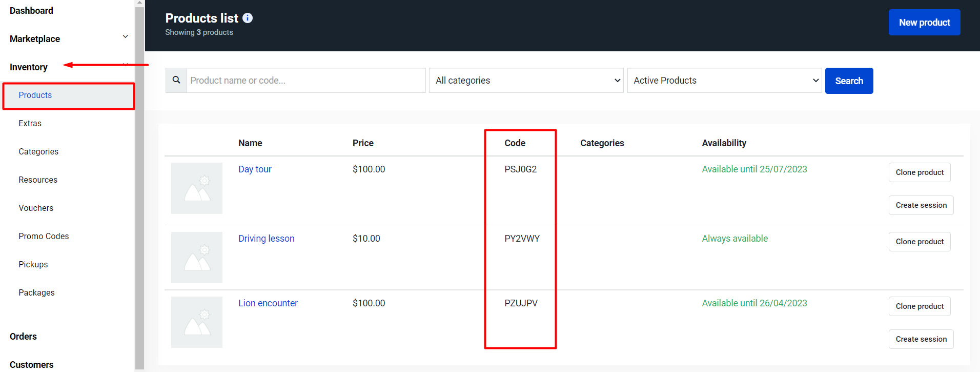Clone the Driving lesson product
The image size is (980, 372).
pos(920,242)
